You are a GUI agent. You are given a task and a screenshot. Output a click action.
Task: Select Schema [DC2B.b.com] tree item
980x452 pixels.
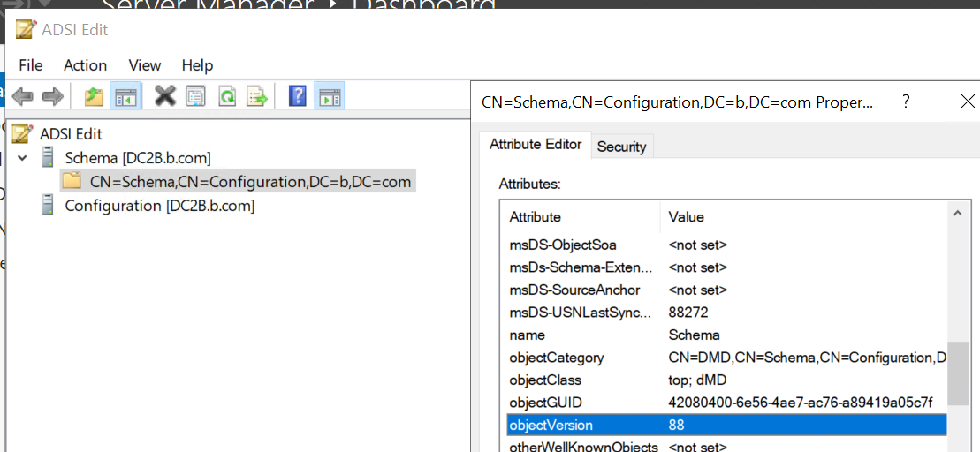(138, 157)
